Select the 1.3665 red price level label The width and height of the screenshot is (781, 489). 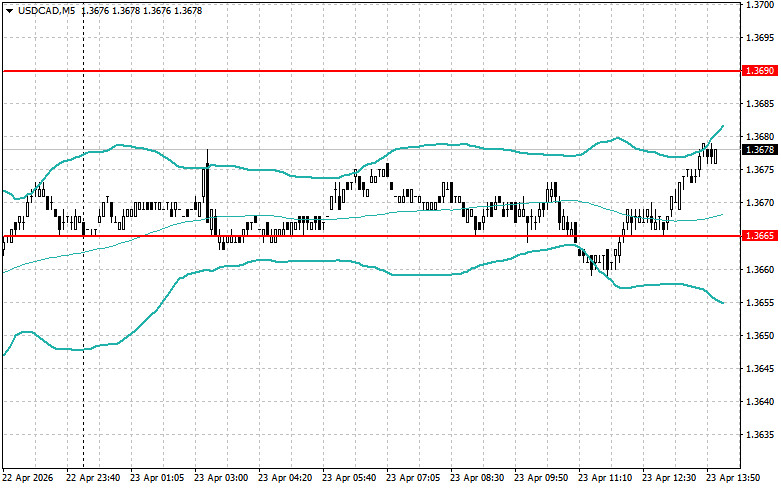coord(760,236)
